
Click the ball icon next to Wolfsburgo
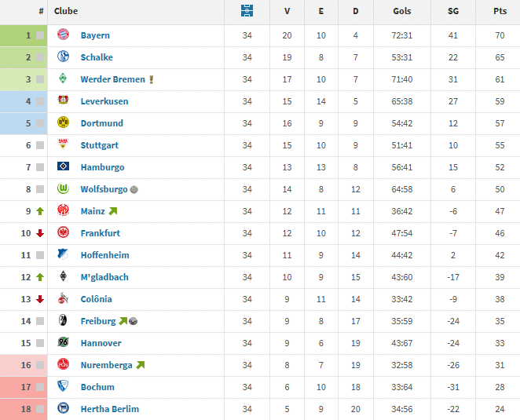tap(134, 189)
